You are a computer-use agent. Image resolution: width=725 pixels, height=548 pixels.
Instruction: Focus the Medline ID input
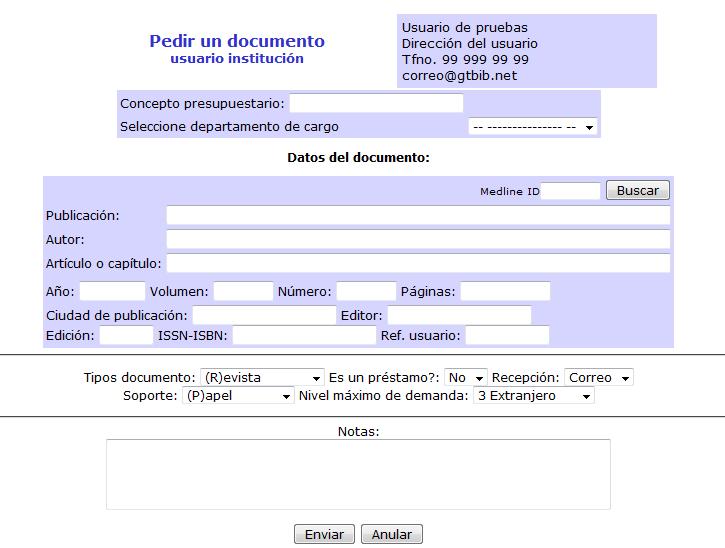pyautogui.click(x=571, y=191)
